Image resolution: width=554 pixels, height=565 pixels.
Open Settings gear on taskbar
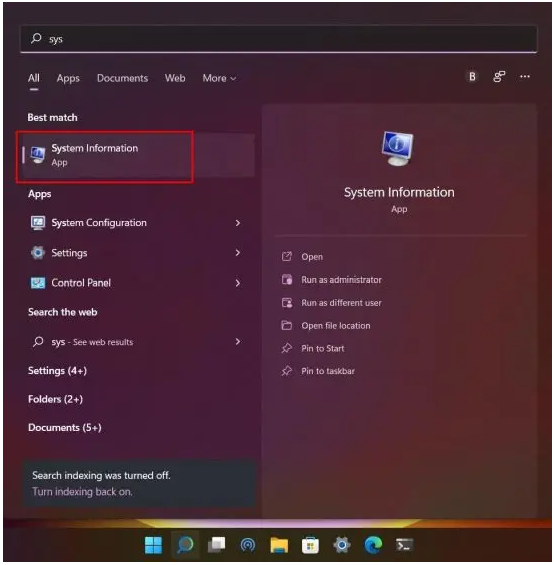pyautogui.click(x=342, y=545)
